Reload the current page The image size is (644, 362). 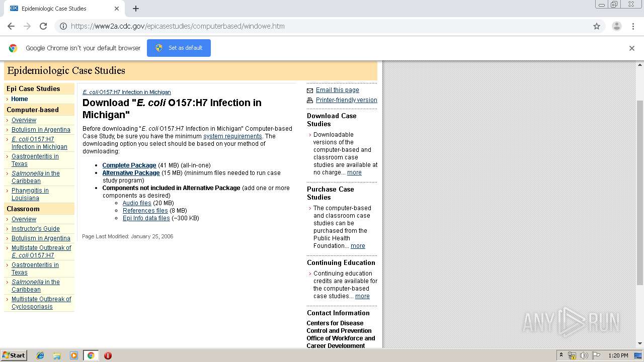[x=43, y=26]
